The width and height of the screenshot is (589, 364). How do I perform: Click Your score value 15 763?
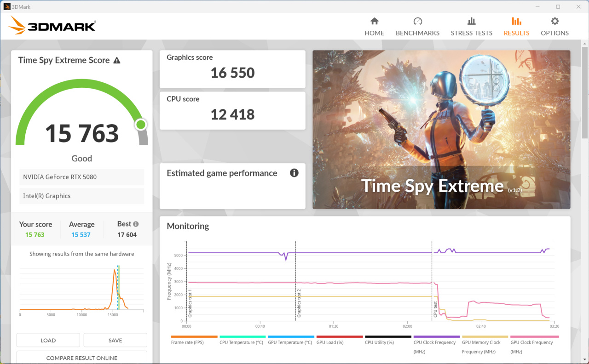[x=35, y=235]
